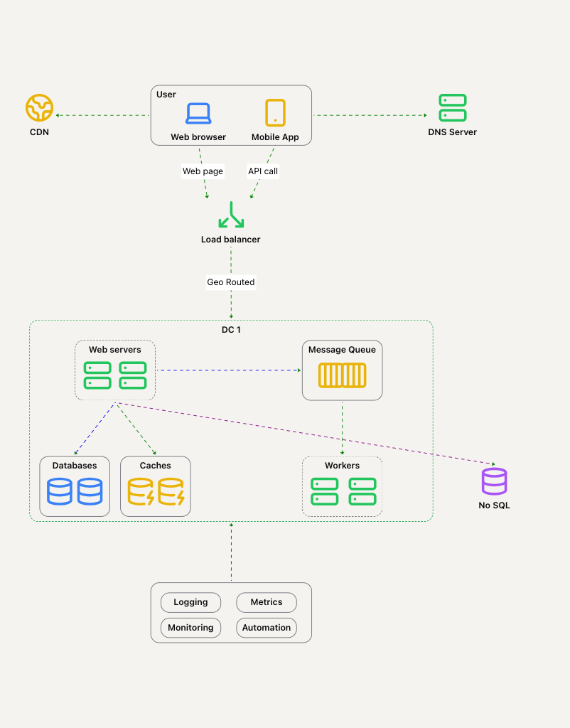This screenshot has height=728, width=570.
Task: Click the Geo Routed label
Action: click(x=231, y=282)
